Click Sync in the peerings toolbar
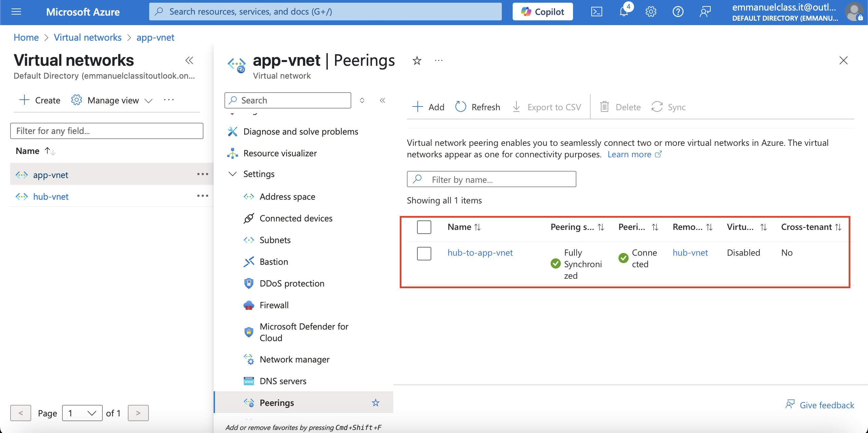This screenshot has height=433, width=868. (669, 107)
